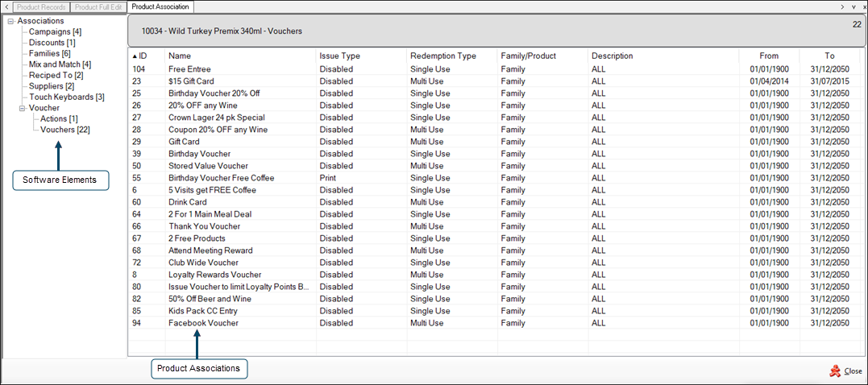Select Actions [1] under Voucher
This screenshot has width=868, height=385.
pyautogui.click(x=59, y=119)
